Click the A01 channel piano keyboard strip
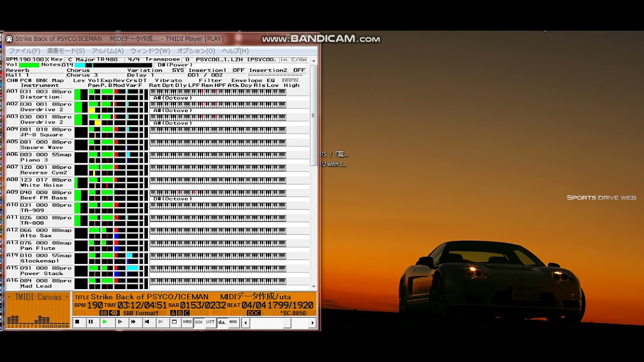 [218, 92]
